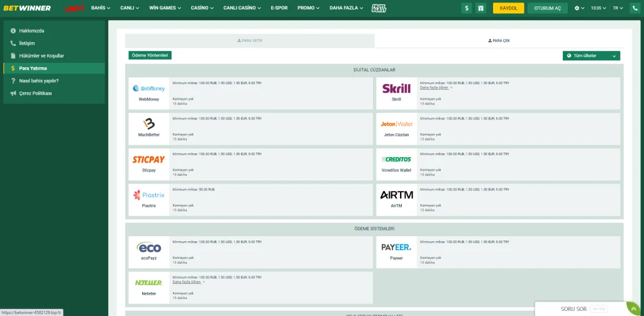Switch to the PARA YATIR tab
Screen dimensions: 644x316
pos(250,41)
